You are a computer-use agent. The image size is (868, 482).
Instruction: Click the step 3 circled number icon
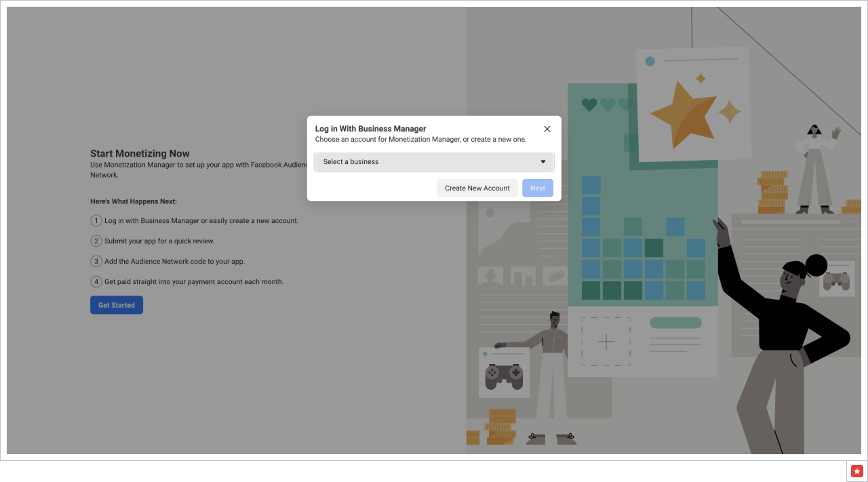[x=96, y=262]
